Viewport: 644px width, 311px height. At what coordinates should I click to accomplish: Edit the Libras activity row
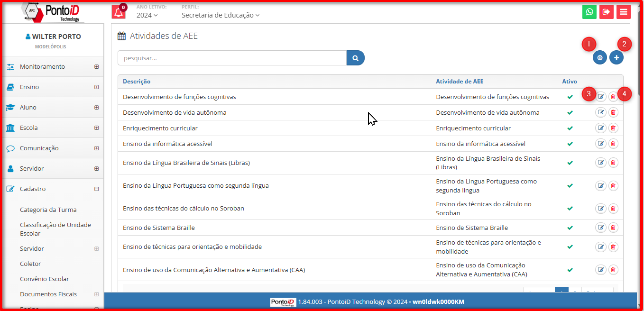tap(601, 163)
